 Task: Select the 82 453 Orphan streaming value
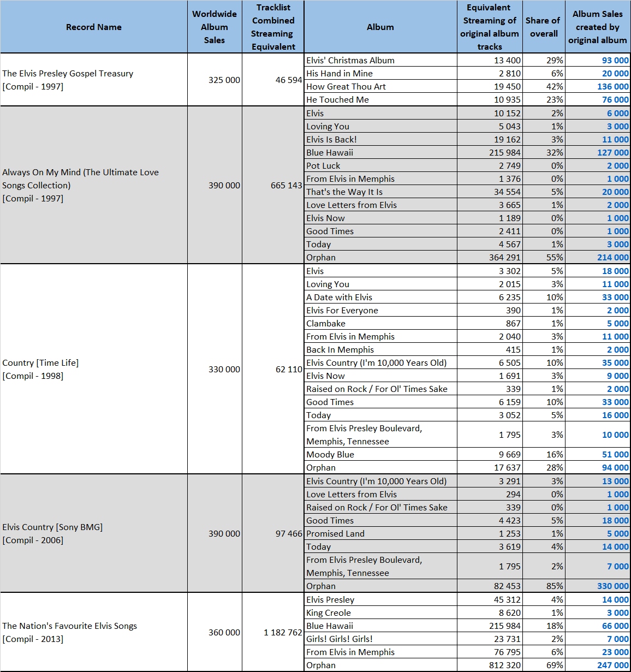[x=490, y=586]
